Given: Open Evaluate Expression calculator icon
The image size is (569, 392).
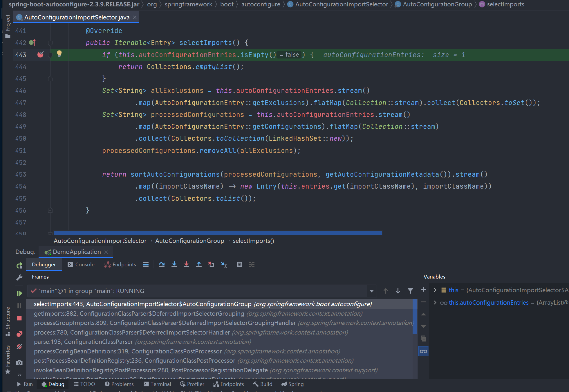Looking at the screenshot, I should (x=239, y=265).
